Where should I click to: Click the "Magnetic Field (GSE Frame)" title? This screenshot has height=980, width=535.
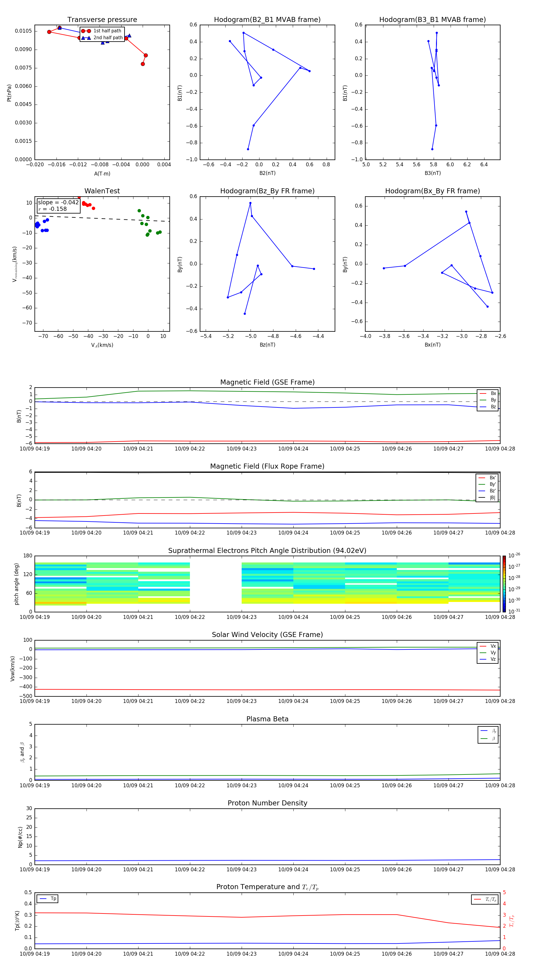[x=267, y=382]
